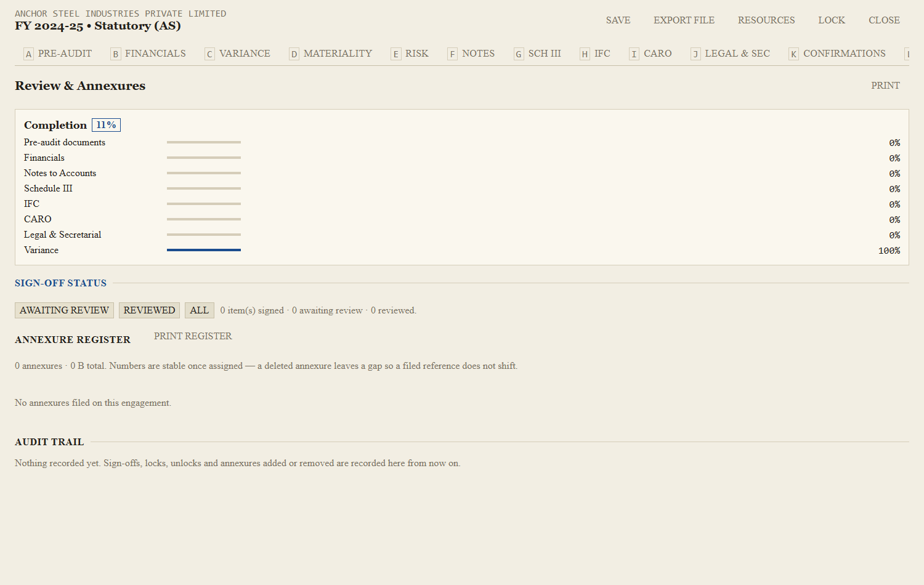The height and width of the screenshot is (585, 924).
Task: Click the FY 2024-25 Statutory (AS) title
Action: click(x=98, y=26)
